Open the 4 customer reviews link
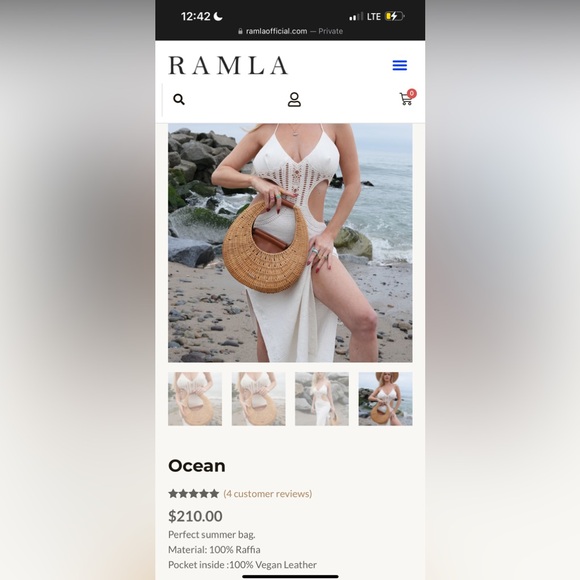Viewport: 580px width, 580px height. [x=268, y=494]
